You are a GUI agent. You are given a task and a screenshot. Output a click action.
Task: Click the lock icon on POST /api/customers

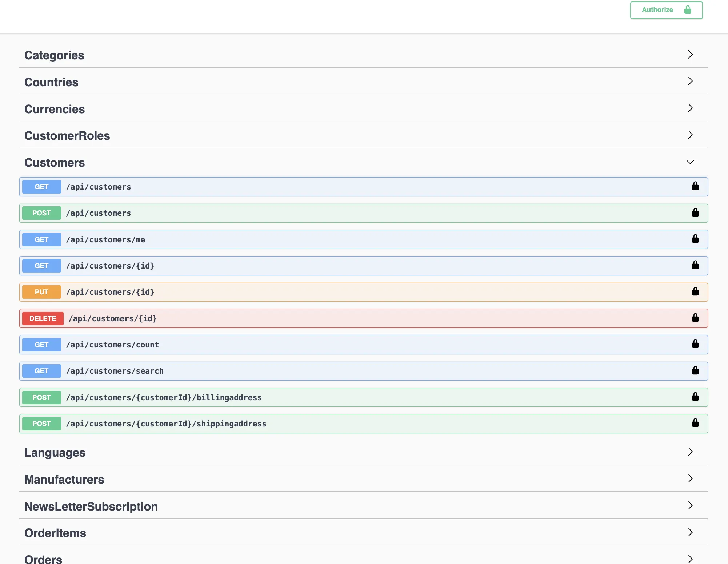tap(695, 212)
